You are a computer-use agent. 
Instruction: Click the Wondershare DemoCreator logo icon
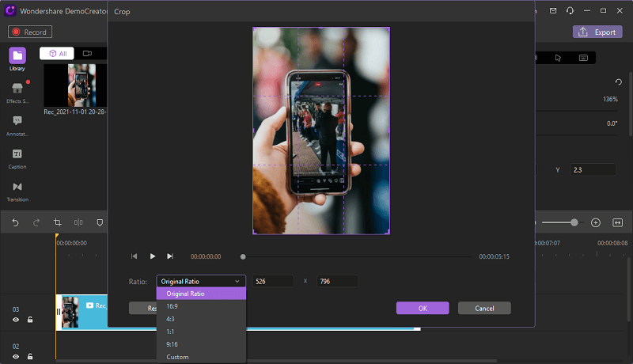point(10,10)
